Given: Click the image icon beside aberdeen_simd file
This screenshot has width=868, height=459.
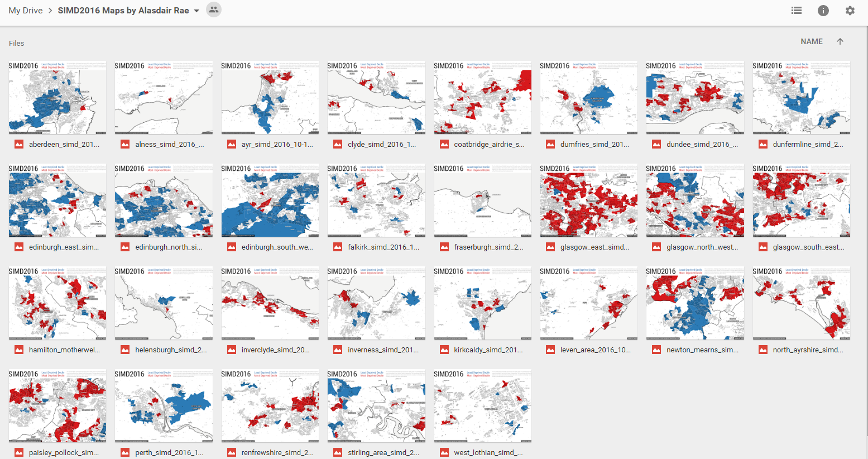Looking at the screenshot, I should pos(18,144).
